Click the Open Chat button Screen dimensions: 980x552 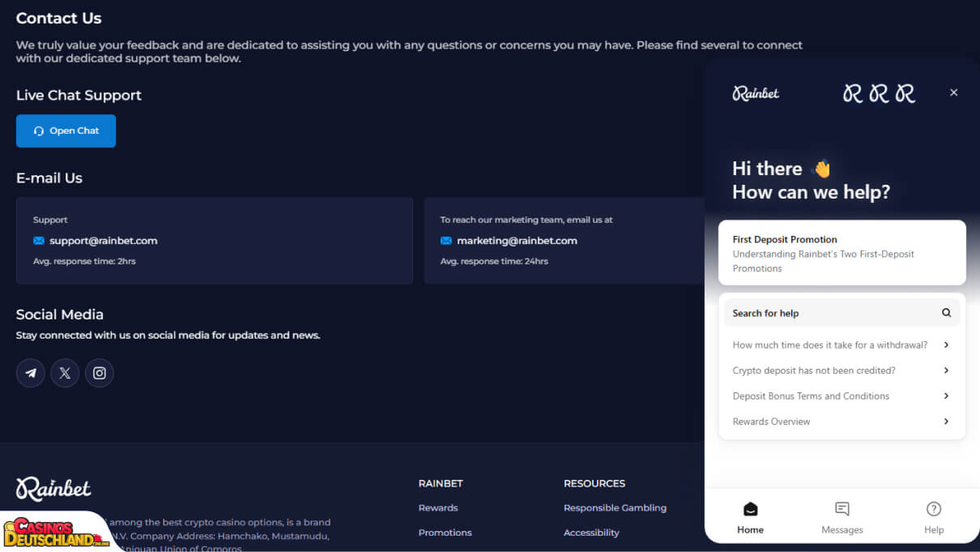[x=66, y=131]
